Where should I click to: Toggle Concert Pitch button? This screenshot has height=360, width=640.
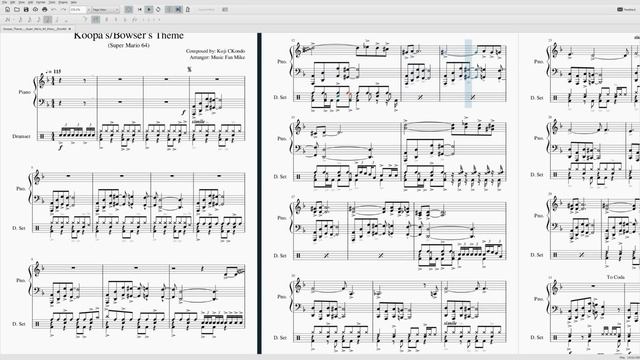point(206,9)
